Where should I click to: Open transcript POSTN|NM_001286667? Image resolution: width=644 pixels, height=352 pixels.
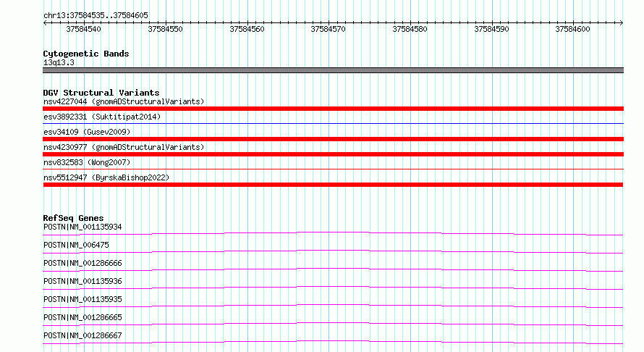click(82, 335)
